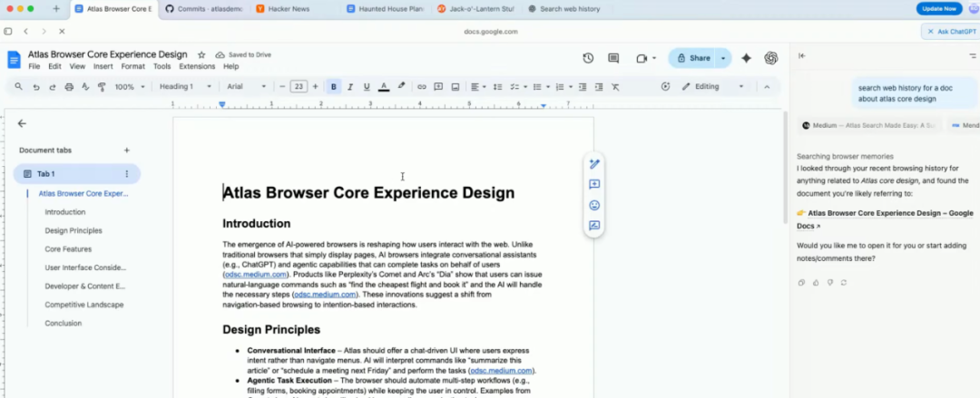Star the document title
The height and width of the screenshot is (398, 980).
(x=201, y=54)
